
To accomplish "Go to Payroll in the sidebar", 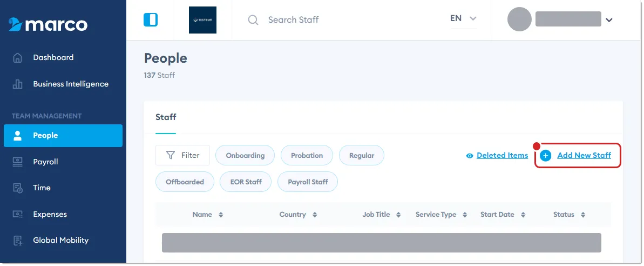I will coord(45,162).
